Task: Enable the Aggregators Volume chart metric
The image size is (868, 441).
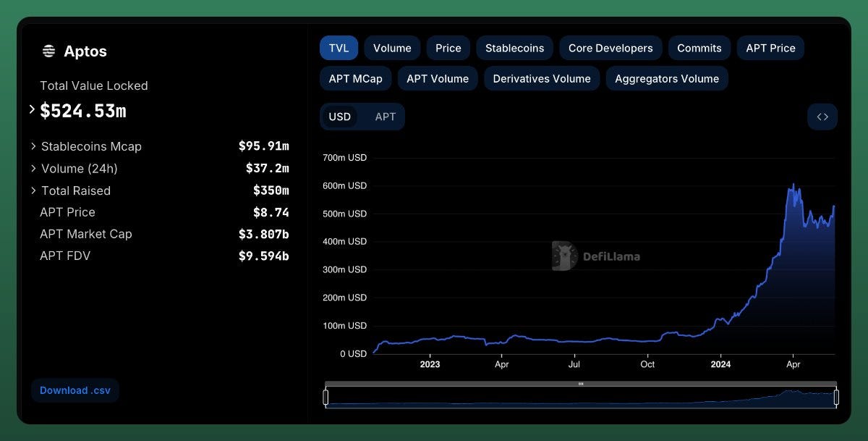Action: coord(667,78)
